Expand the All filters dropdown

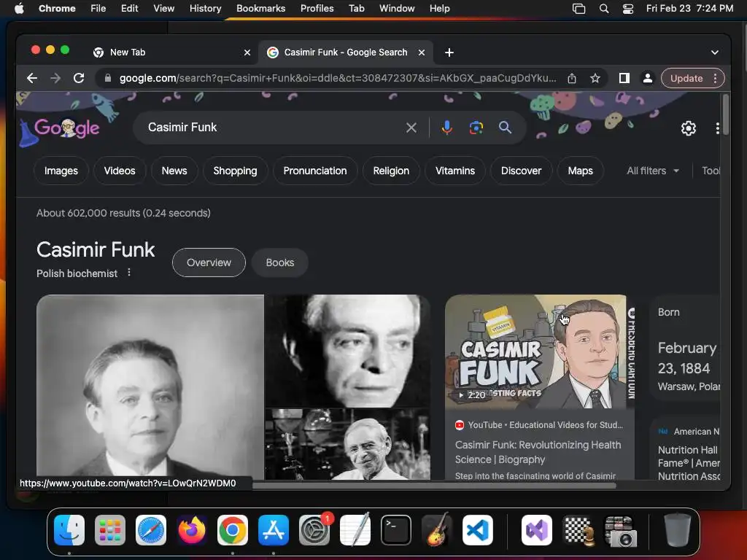653,171
